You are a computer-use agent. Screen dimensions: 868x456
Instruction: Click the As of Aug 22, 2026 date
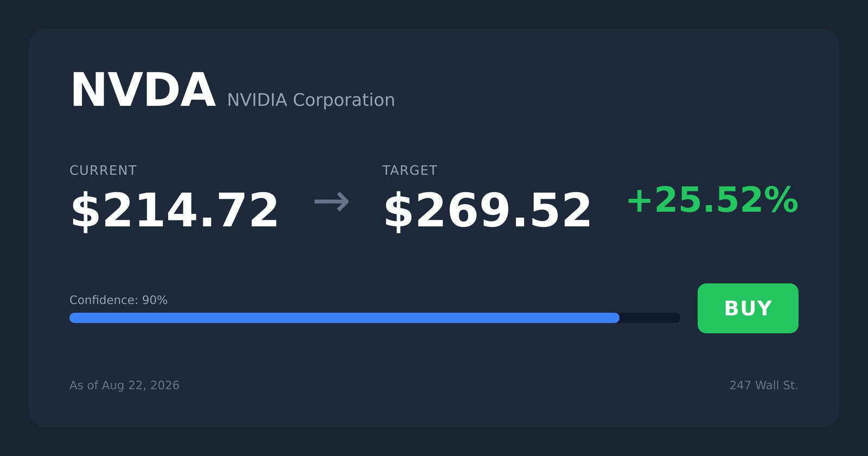124,385
